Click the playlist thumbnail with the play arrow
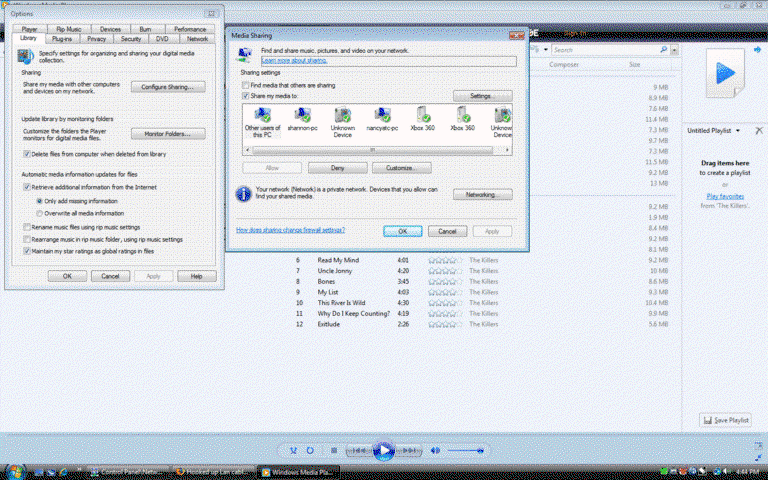 pyautogui.click(x=725, y=74)
